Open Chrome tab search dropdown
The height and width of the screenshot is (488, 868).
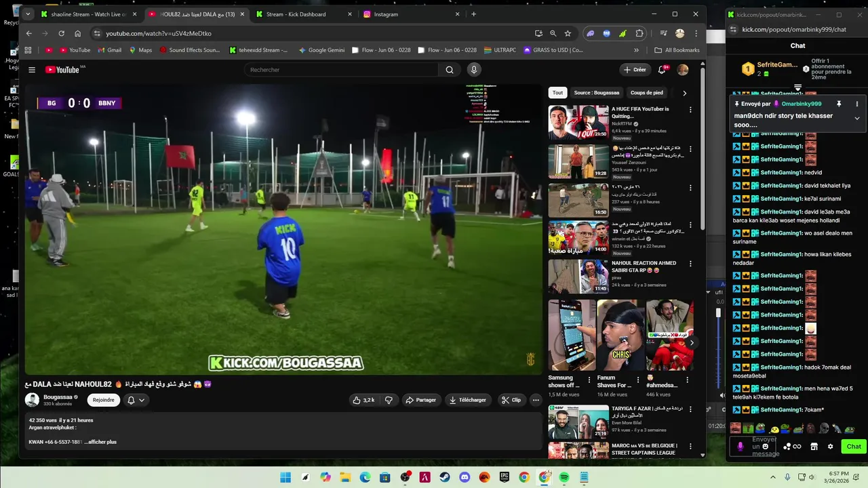click(x=28, y=14)
